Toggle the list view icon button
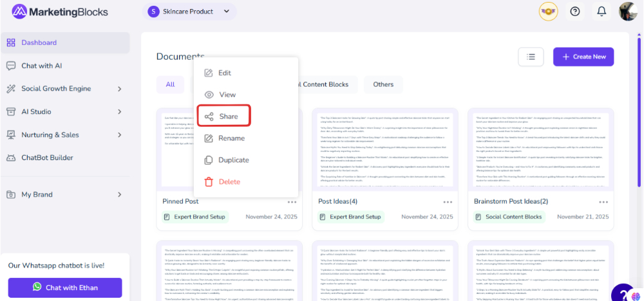The image size is (644, 301). (531, 57)
